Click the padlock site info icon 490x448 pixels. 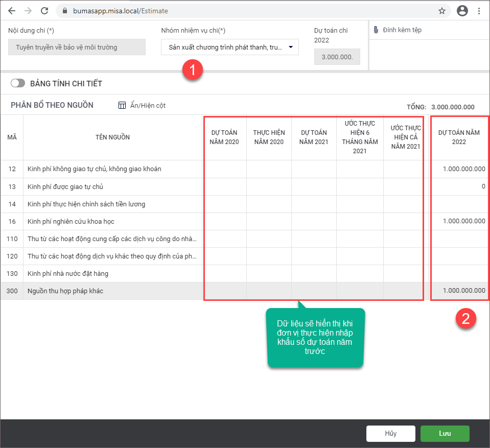[64, 11]
